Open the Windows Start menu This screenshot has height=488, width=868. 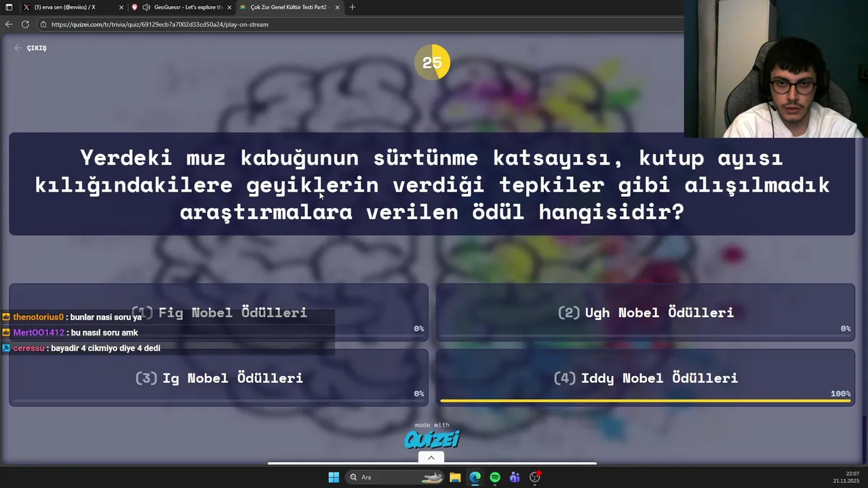click(334, 477)
